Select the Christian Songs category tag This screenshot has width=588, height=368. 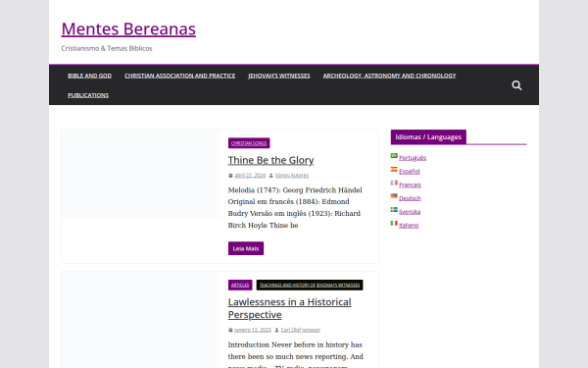[x=249, y=143]
